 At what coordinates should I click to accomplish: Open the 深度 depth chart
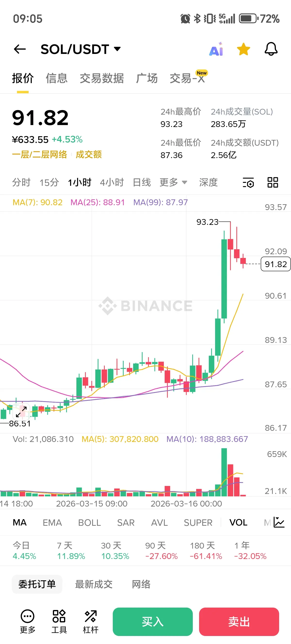click(x=208, y=183)
